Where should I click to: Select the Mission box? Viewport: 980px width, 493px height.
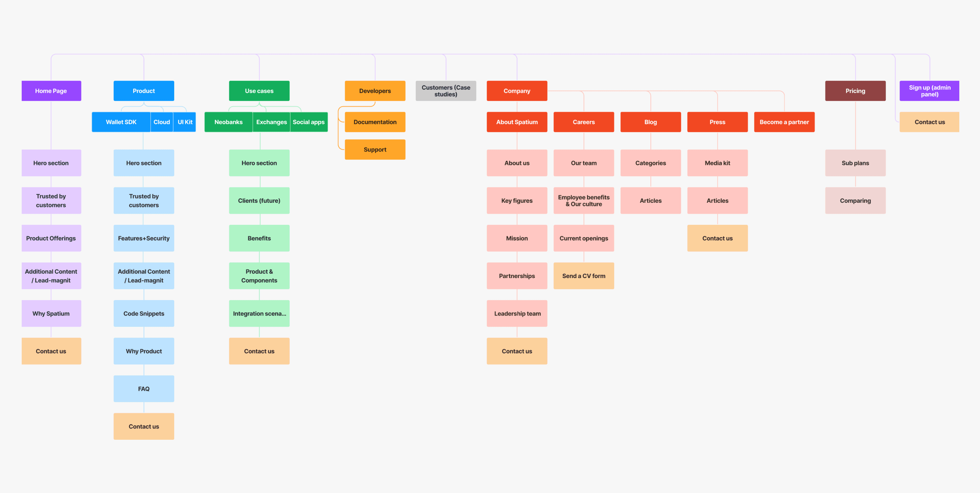[517, 238]
